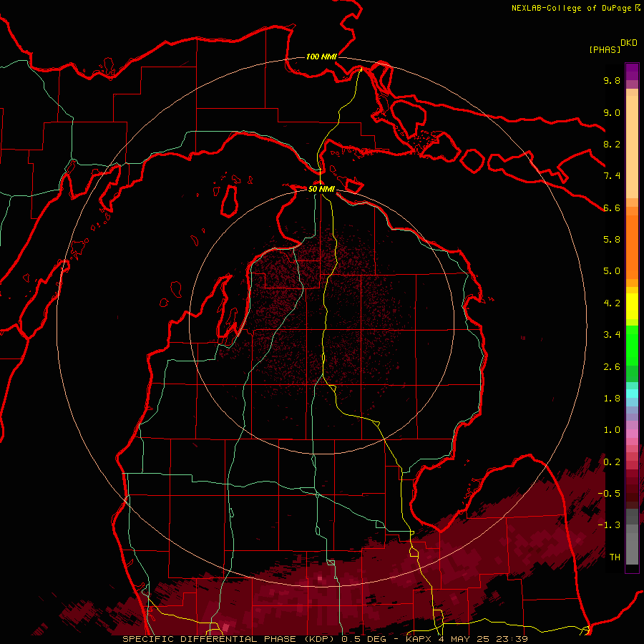Image resolution: width=644 pixels, height=644 pixels.
Task: Click the KAPX radar site identifier
Action: [419, 639]
